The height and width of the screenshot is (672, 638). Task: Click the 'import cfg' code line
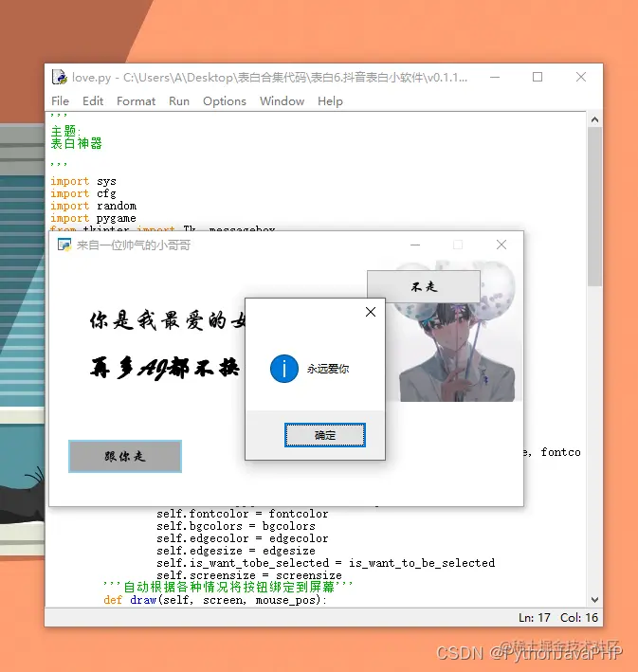(x=83, y=193)
